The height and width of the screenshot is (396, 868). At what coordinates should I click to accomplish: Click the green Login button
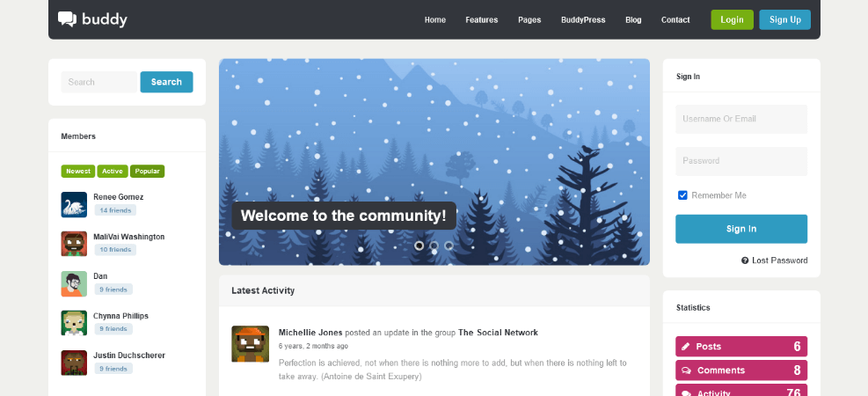[732, 20]
